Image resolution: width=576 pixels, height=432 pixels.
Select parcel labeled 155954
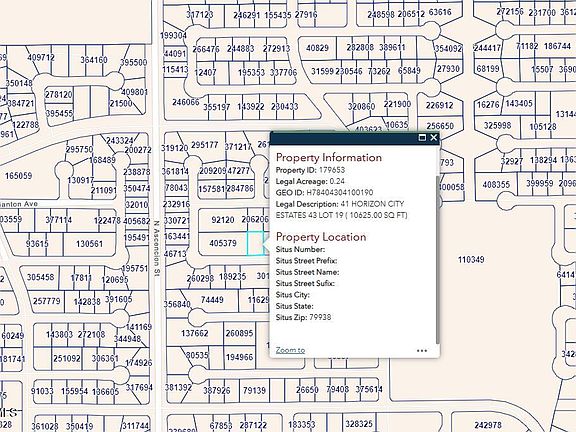pos(75,392)
